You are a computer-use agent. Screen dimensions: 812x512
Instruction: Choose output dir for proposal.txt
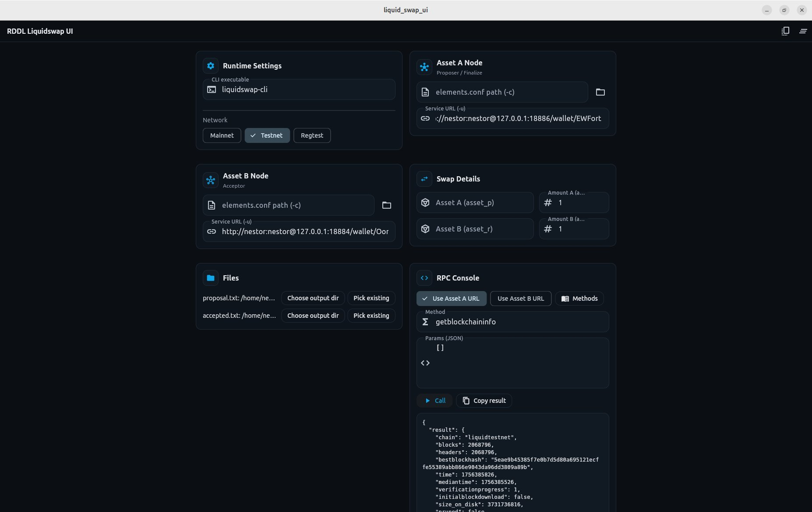[313, 298]
